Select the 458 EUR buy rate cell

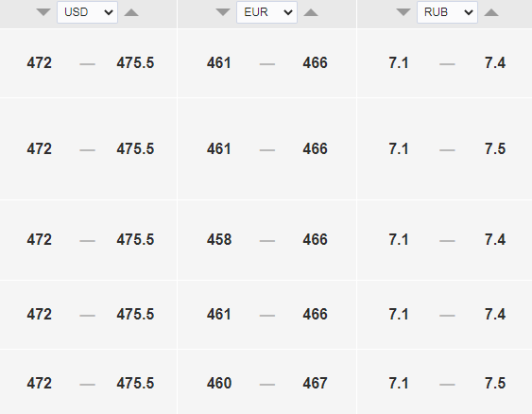click(x=219, y=239)
